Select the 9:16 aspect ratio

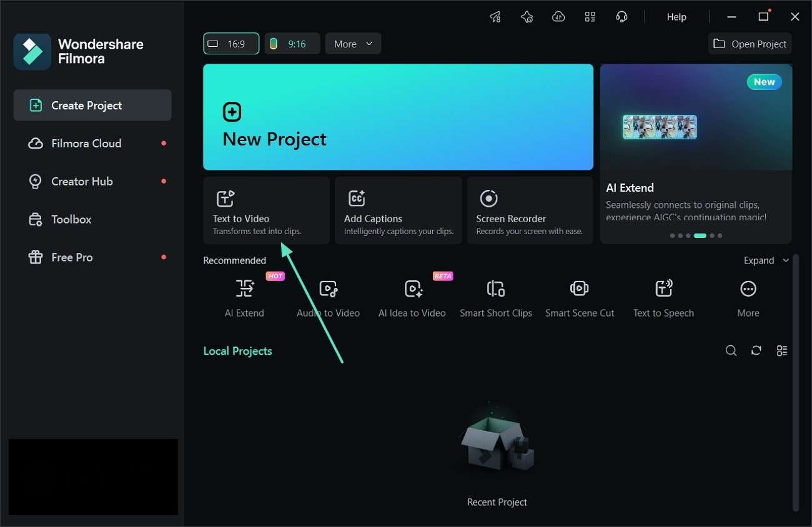[292, 44]
